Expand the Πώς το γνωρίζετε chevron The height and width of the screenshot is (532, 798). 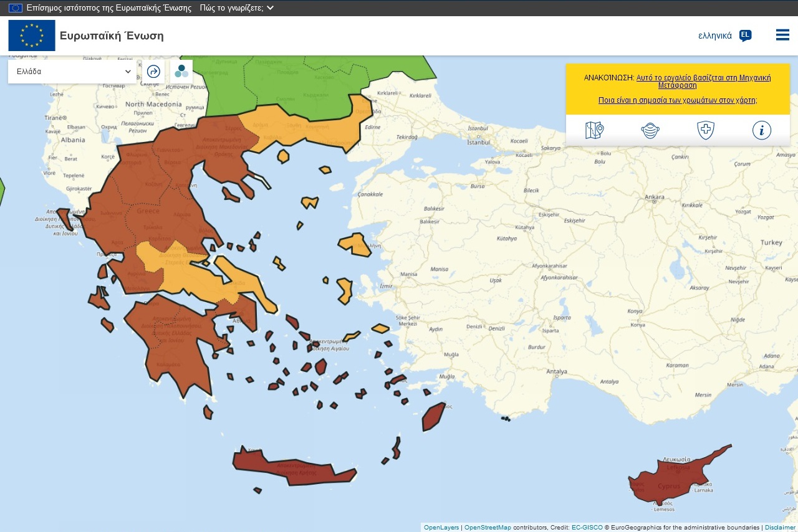(270, 8)
